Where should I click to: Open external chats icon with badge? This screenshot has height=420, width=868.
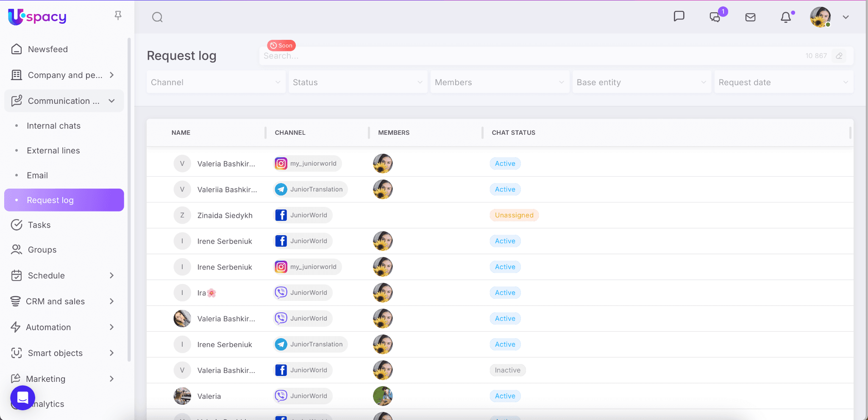click(715, 17)
